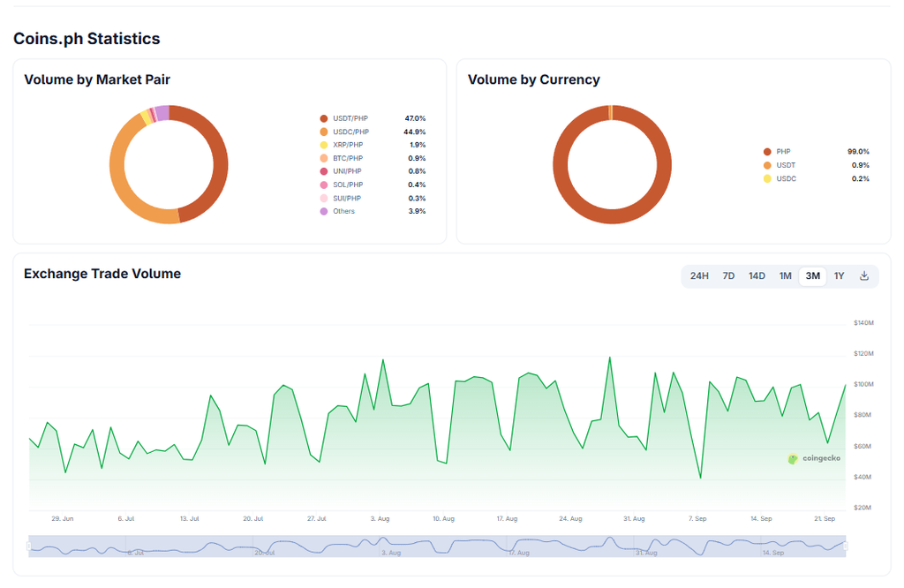This screenshot has width=904, height=588.
Task: Click the PHP currency legend label
Action: tap(784, 152)
